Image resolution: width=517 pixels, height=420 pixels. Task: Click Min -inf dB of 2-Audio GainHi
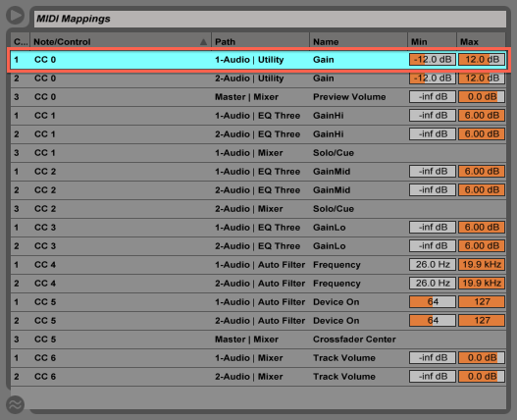433,134
